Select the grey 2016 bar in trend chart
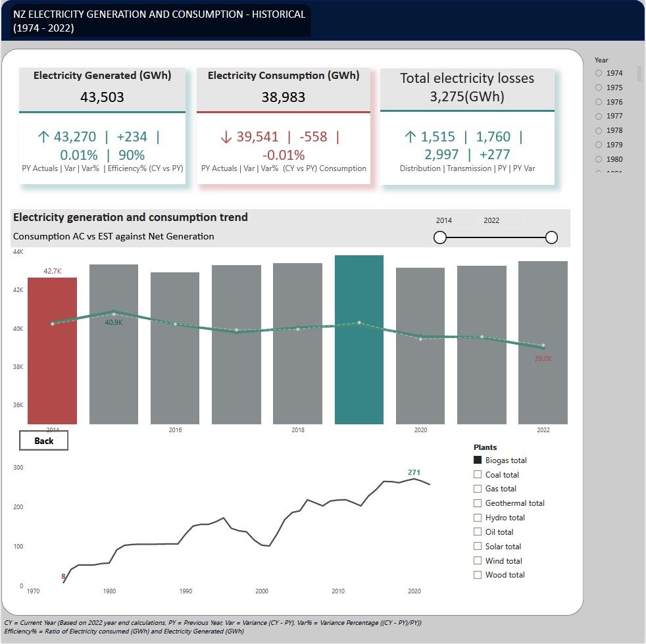This screenshot has width=646, height=644. [175, 348]
